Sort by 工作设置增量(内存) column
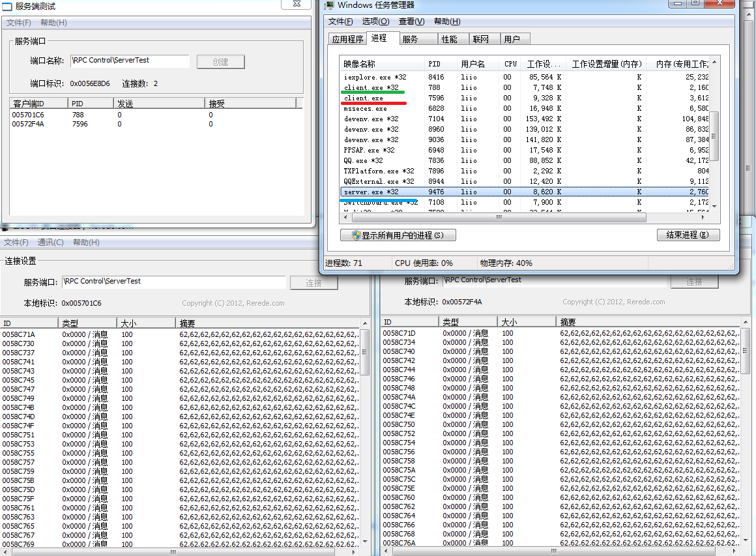756x556 pixels. 607,64
